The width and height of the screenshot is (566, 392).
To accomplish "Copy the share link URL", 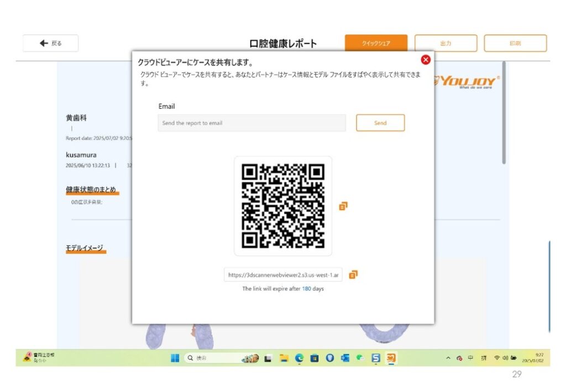I will point(353,275).
